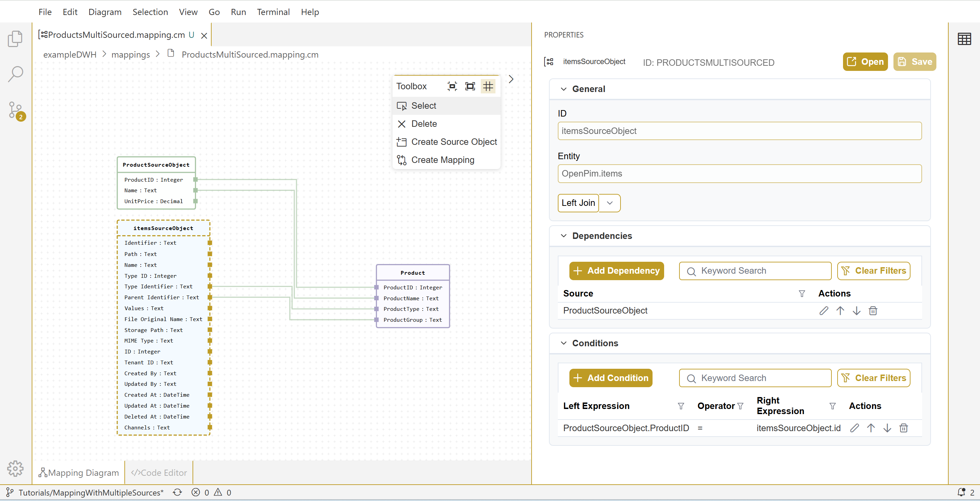Open the Left Join dropdown arrow
Image resolution: width=980 pixels, height=501 pixels.
(610, 203)
